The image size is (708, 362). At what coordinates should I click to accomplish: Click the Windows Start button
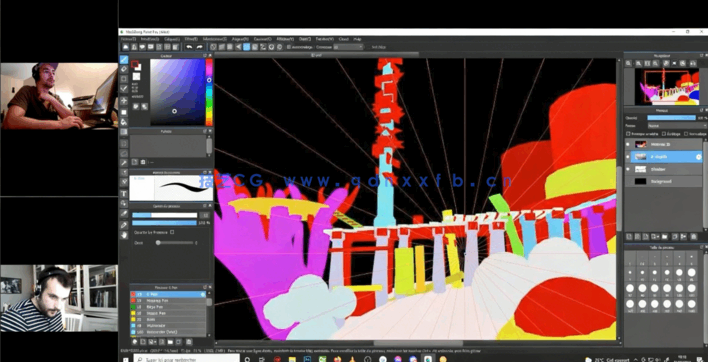[126, 359]
